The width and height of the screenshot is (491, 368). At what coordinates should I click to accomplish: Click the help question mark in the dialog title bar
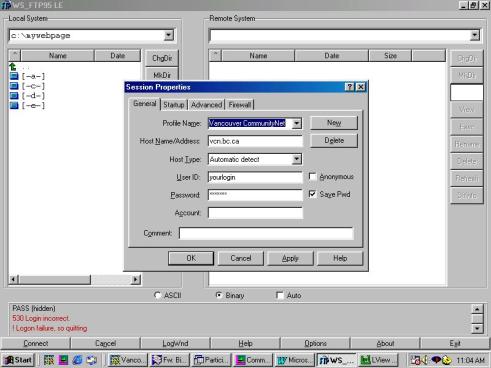point(349,87)
